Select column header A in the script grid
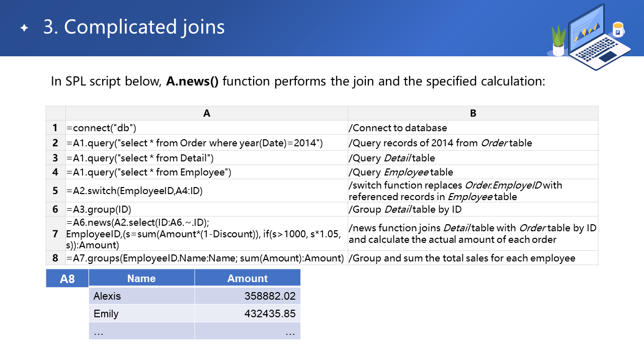This screenshot has width=644, height=362. pyautogui.click(x=206, y=113)
